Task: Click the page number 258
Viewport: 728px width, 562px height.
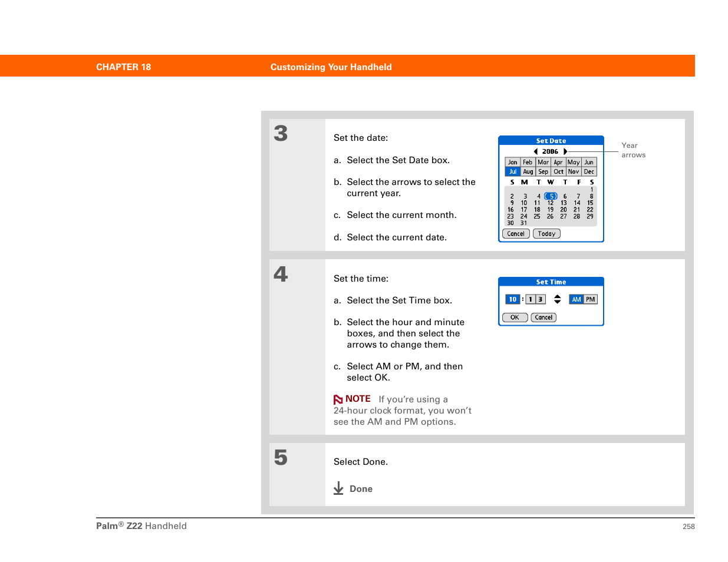Action: 689,527
